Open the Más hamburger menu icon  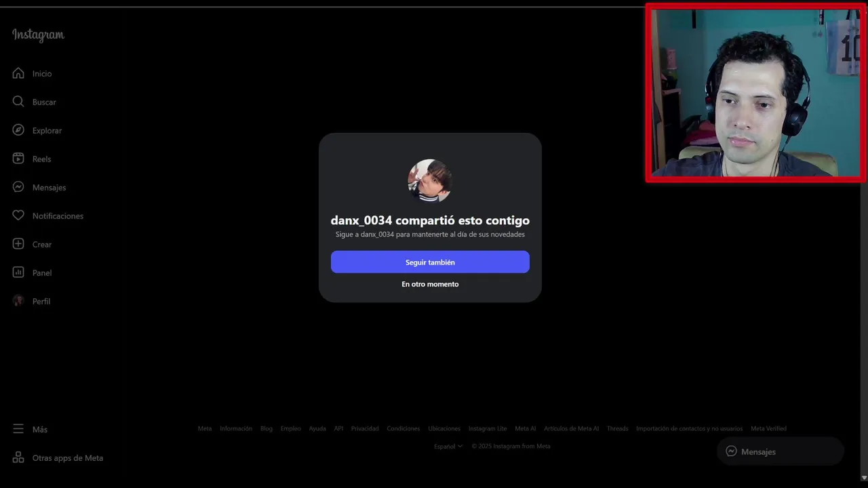pyautogui.click(x=18, y=429)
